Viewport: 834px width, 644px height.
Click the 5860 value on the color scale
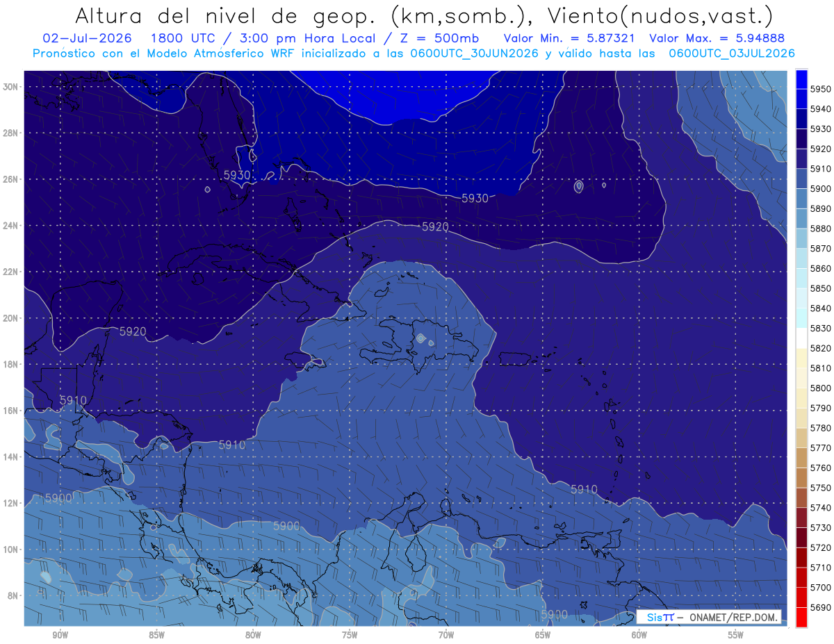pyautogui.click(x=821, y=268)
